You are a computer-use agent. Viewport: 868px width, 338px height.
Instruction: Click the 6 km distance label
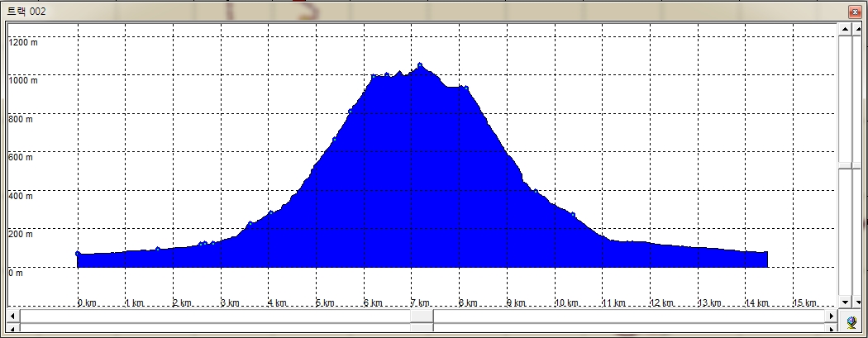(x=373, y=302)
